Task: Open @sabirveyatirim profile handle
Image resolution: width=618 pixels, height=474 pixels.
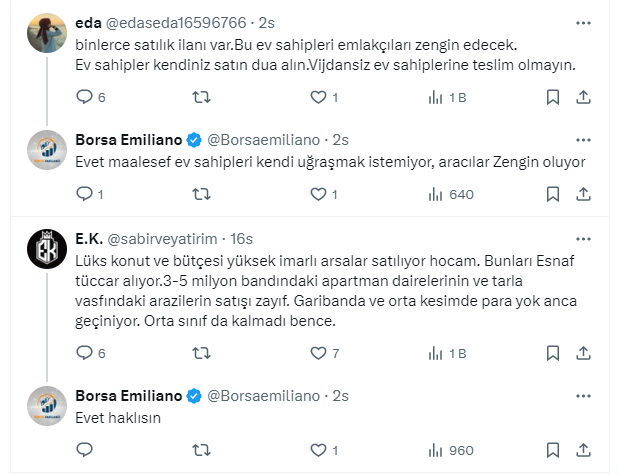Action: click(x=162, y=239)
